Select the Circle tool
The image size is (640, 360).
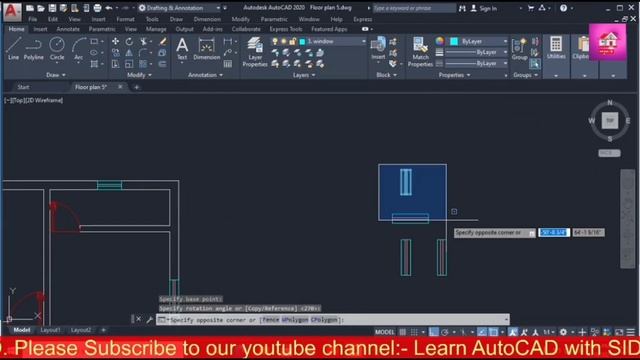57,48
